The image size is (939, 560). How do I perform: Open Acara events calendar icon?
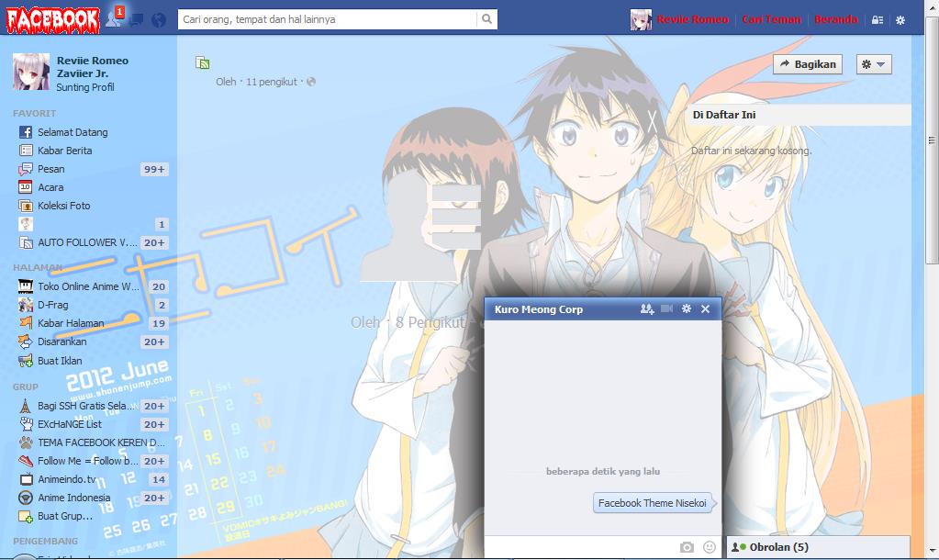coord(25,187)
